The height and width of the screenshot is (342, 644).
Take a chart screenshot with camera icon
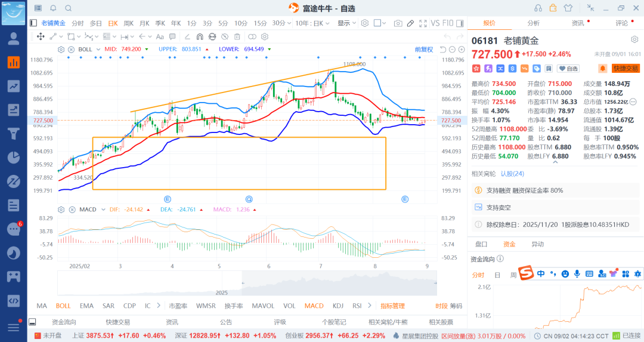point(398,23)
